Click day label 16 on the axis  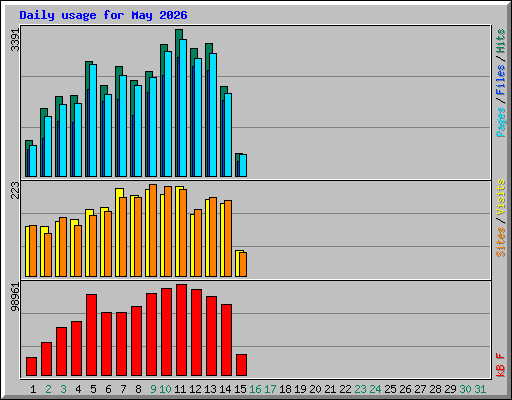255,389
